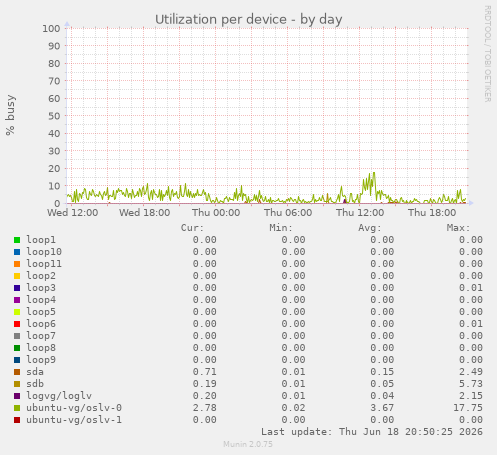Viewport: 497px width, 455px height.
Task: Click the loop2 yellow color swatch
Action: click(17, 276)
